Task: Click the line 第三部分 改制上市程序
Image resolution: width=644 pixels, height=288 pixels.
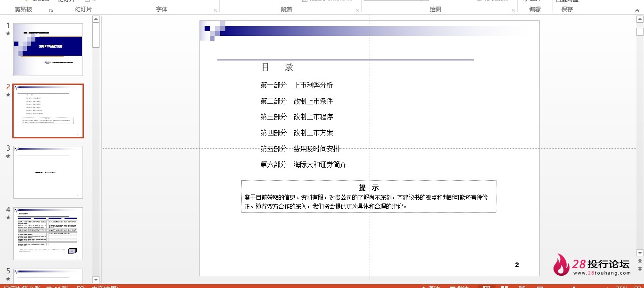Action: point(297,117)
